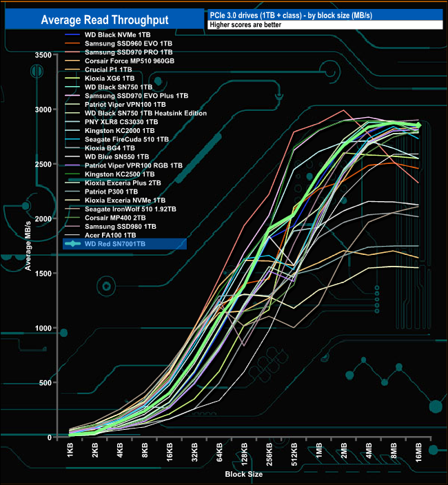
Task: Click 'Seagate IronWolf 510 1.92TB' in the legend
Action: 130,209
